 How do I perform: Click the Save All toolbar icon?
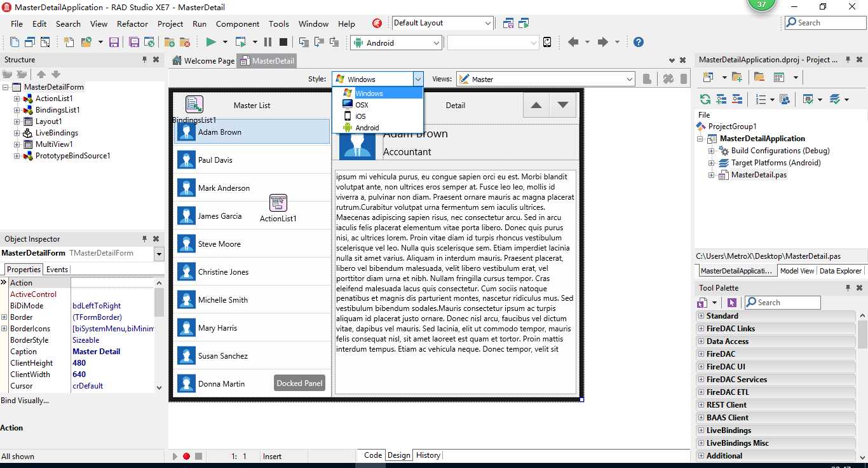click(x=134, y=43)
